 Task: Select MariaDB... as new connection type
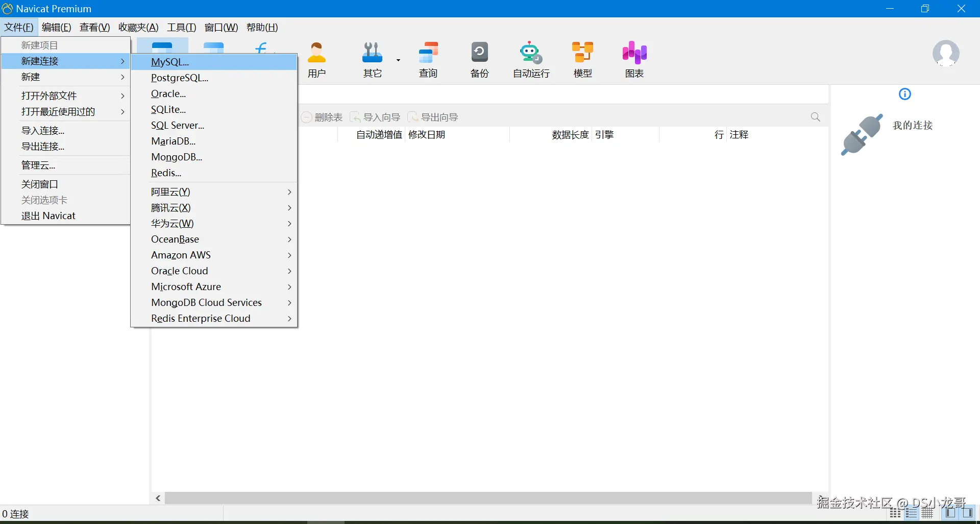click(x=214, y=141)
